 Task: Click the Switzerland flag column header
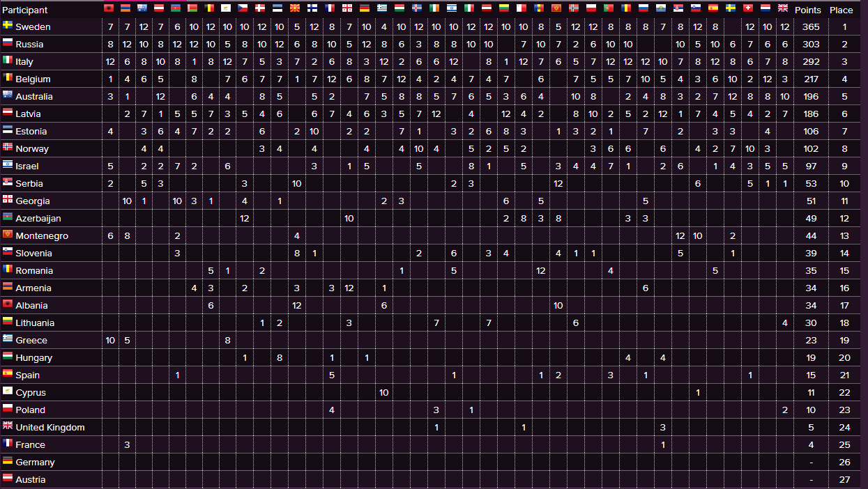(x=748, y=8)
